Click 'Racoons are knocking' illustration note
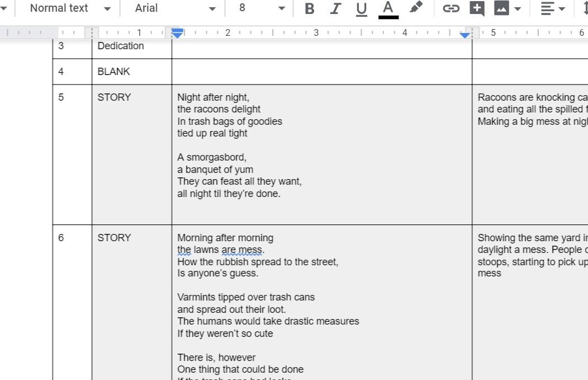The image size is (588, 380). click(533, 97)
